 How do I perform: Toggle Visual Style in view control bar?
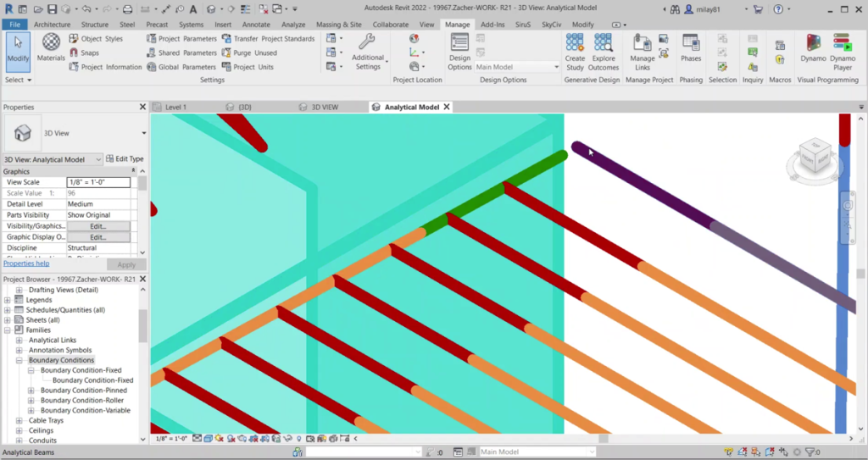coord(209,439)
